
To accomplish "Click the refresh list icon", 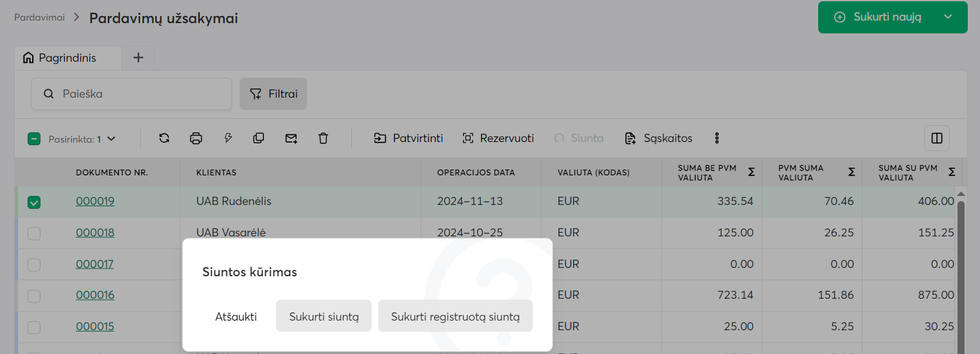I will pos(164,138).
